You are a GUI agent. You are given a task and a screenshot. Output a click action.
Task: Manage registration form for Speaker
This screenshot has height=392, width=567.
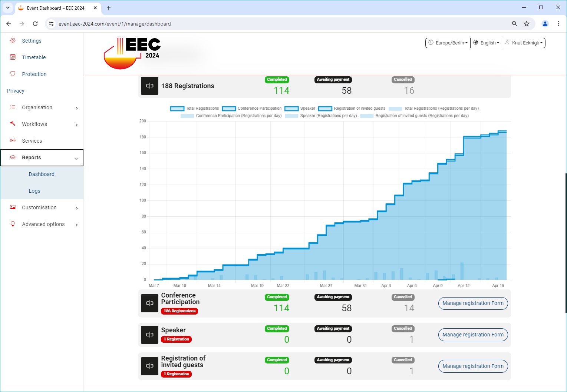point(473,335)
